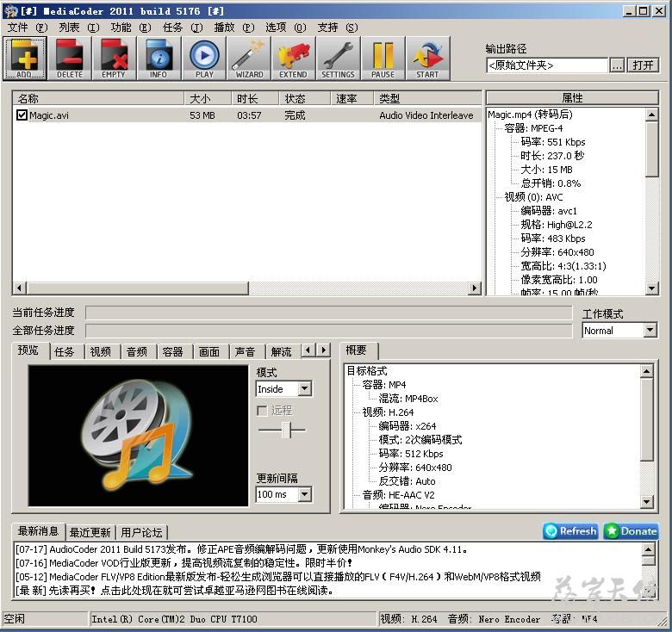Switch to the 用户论坛 tab
Viewport: 672px width, 632px height.
pyautogui.click(x=141, y=532)
